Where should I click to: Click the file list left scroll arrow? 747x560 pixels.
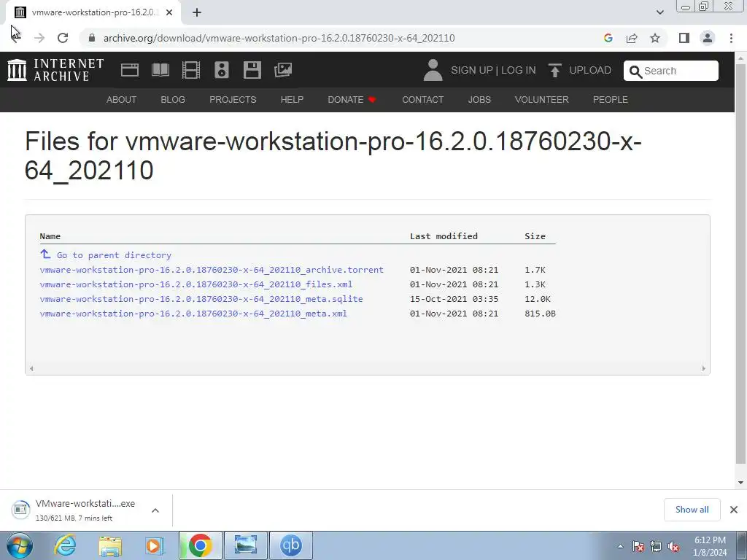[x=31, y=368]
